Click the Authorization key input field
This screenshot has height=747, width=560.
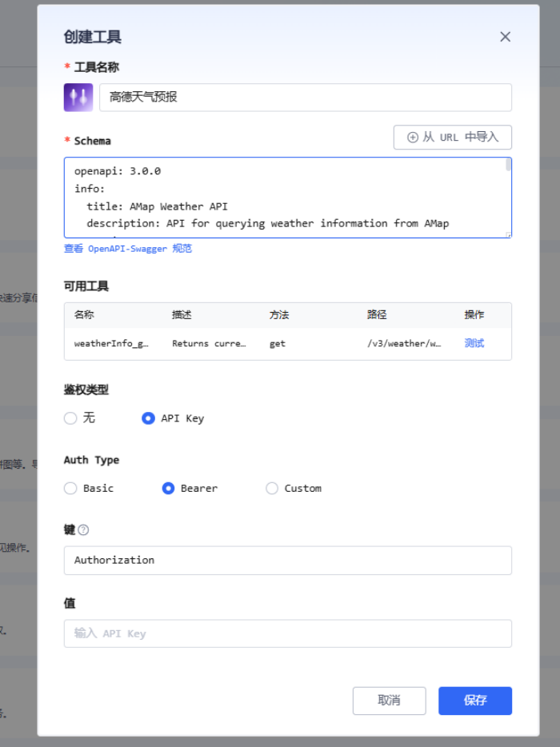coord(288,560)
